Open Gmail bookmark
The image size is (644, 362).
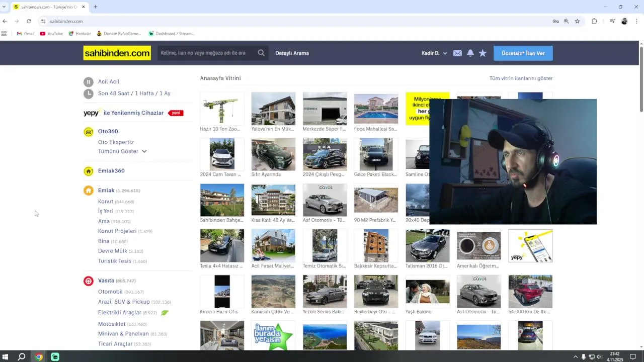tap(26, 34)
